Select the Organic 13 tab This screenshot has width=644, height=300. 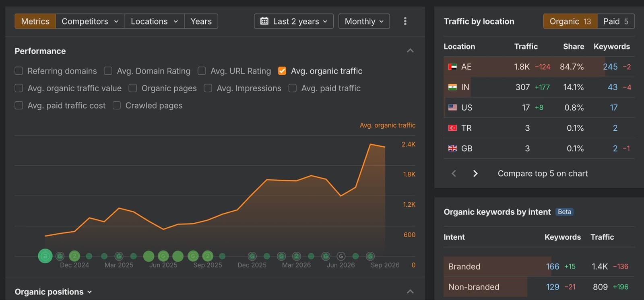coord(570,21)
